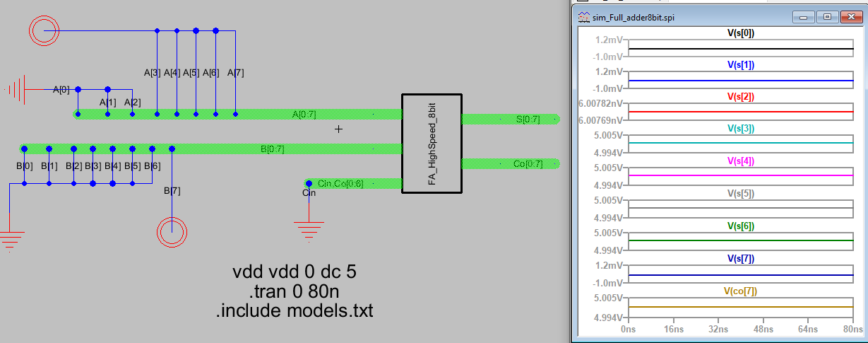Screen dimensions: 868x343
Task: Click the waveform window's title bar icon
Action: coord(583,16)
